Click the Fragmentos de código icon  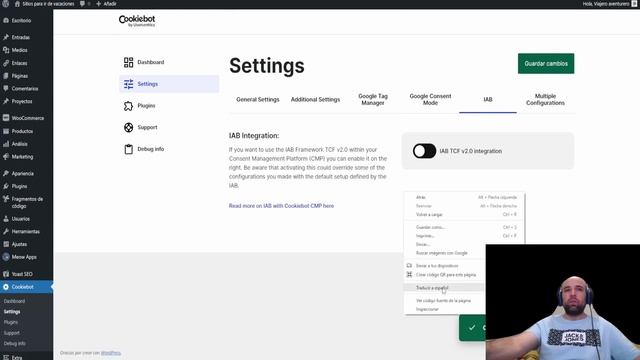click(x=6, y=199)
